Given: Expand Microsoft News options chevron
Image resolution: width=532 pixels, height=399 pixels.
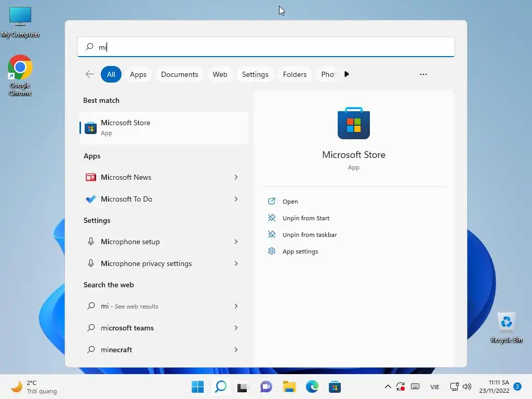Looking at the screenshot, I should click(x=236, y=177).
